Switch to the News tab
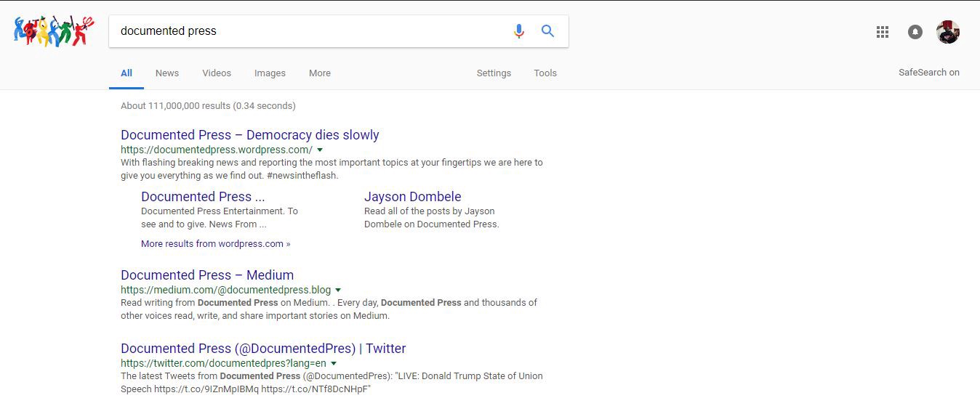This screenshot has width=980, height=406. coord(167,73)
